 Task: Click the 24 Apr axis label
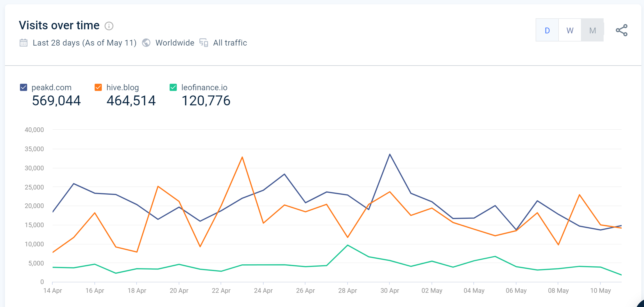click(263, 290)
